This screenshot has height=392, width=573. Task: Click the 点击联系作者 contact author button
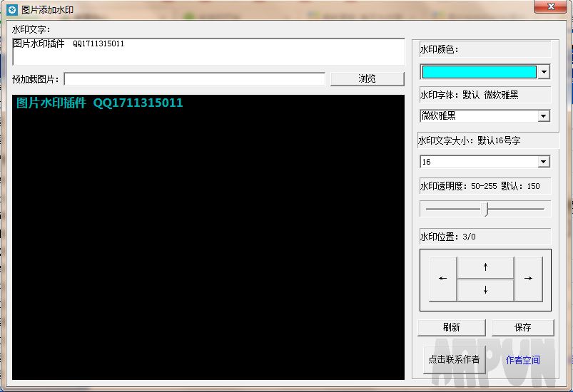coord(454,359)
